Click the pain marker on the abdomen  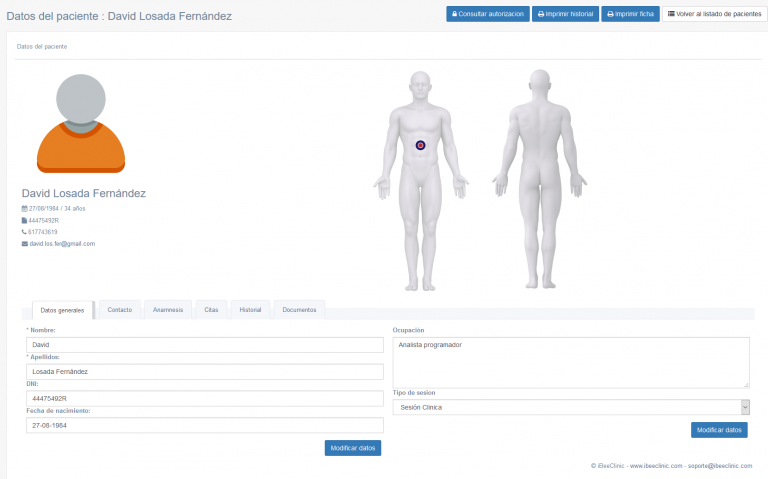pyautogui.click(x=421, y=145)
